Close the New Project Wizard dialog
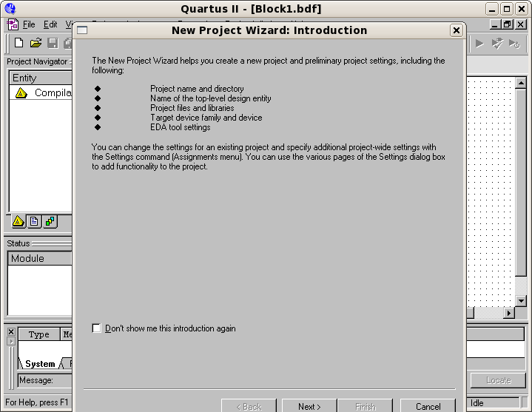 457,30
